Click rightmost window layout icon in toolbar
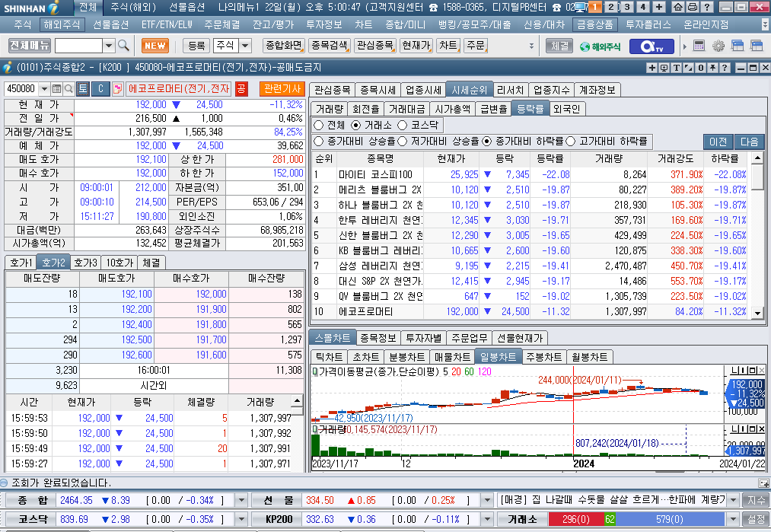The height and width of the screenshot is (532, 771). click(757, 46)
